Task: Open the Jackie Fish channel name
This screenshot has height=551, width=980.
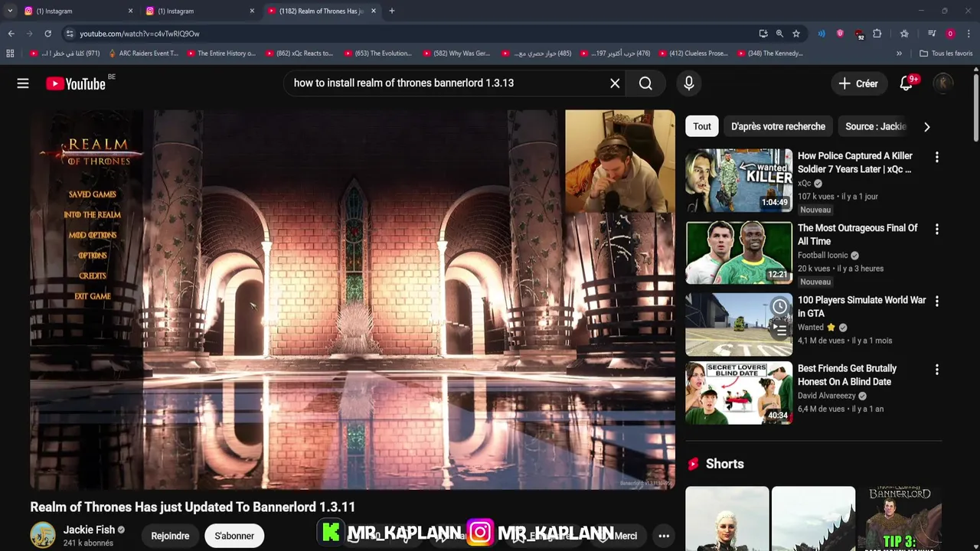Action: tap(89, 530)
